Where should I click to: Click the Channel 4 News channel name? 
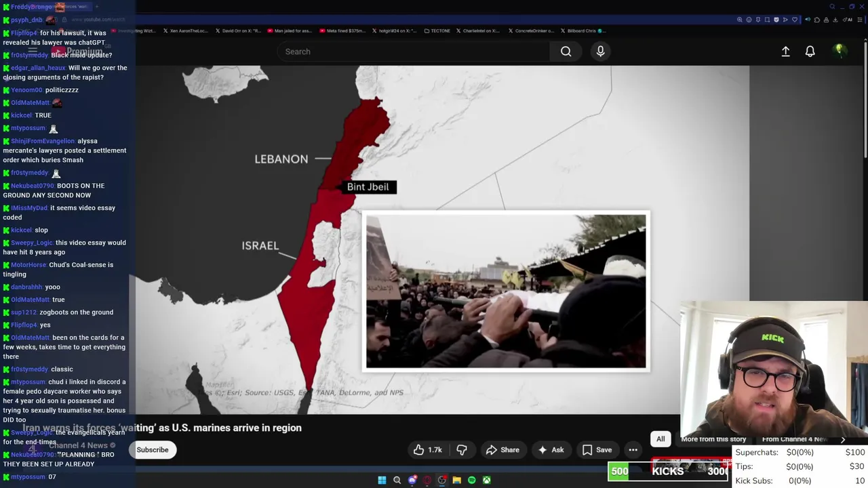(x=78, y=445)
